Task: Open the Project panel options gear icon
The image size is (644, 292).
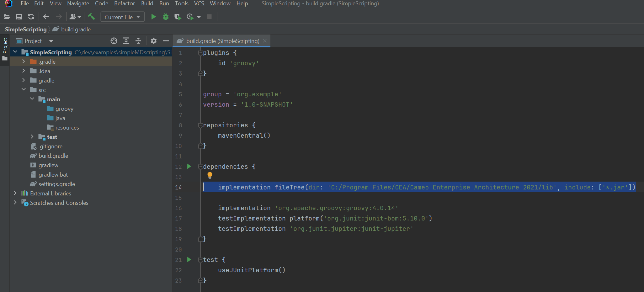Action: pos(153,41)
